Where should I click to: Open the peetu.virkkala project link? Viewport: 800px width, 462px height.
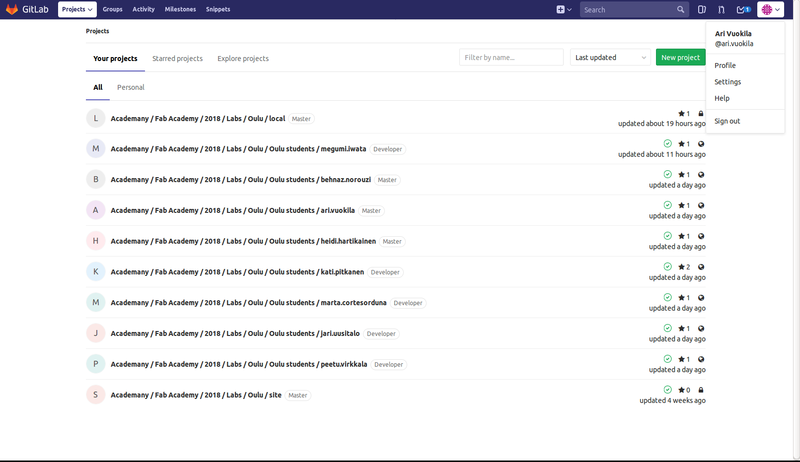tap(239, 364)
